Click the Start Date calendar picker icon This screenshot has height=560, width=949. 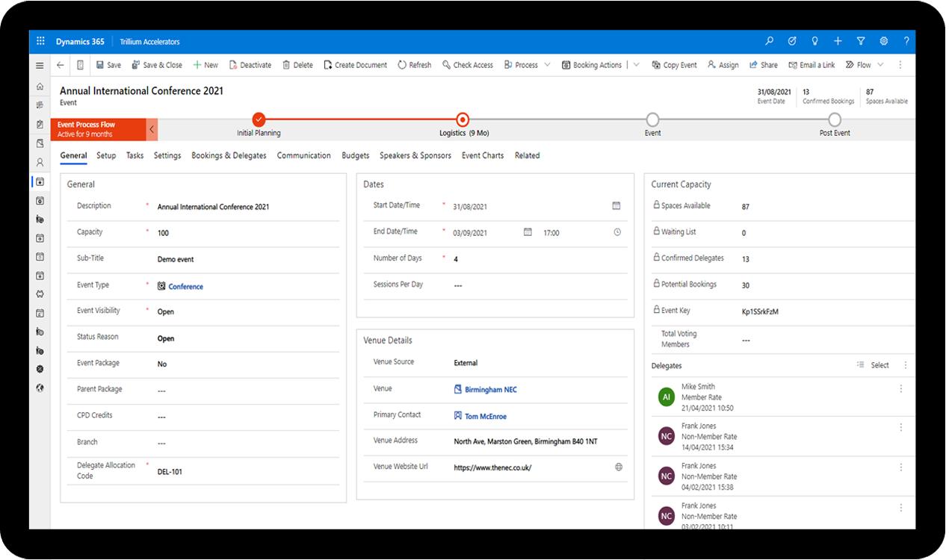coord(616,206)
